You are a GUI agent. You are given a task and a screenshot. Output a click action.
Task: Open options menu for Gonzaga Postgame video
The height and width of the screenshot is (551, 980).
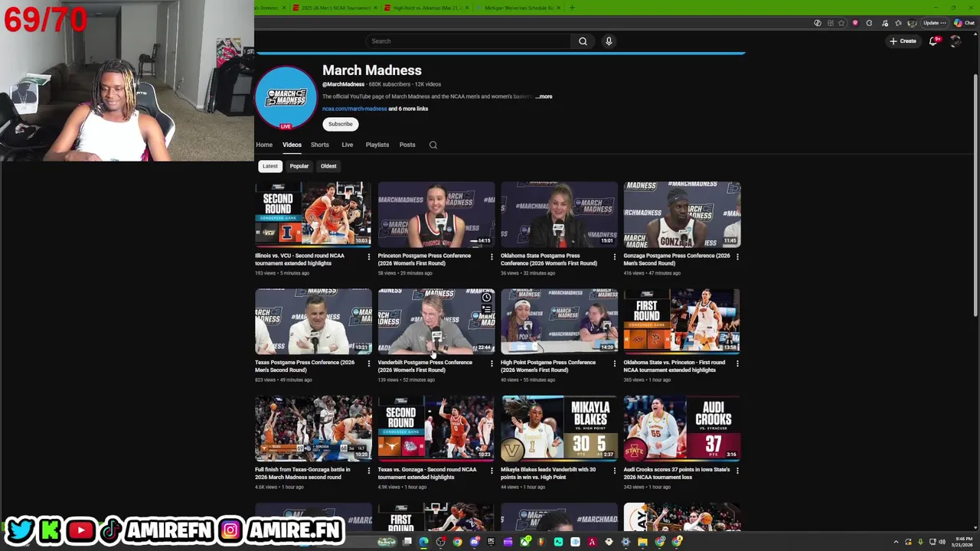[737, 257]
